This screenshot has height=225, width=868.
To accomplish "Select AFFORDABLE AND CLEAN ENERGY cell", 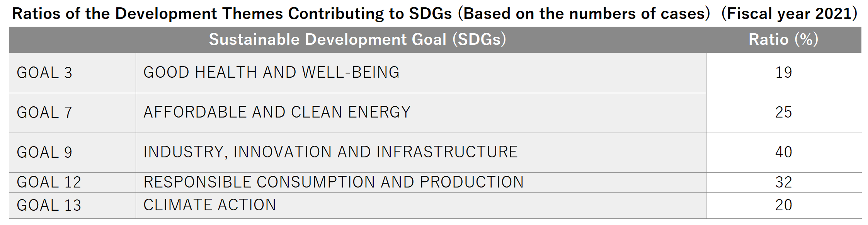I will 421,112.
